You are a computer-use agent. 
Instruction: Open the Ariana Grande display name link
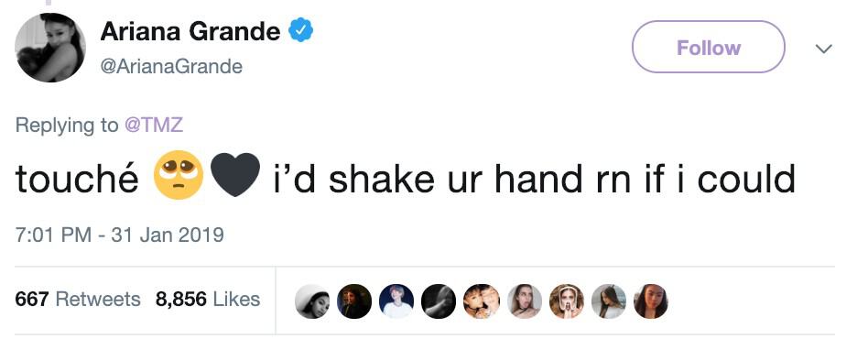190,31
